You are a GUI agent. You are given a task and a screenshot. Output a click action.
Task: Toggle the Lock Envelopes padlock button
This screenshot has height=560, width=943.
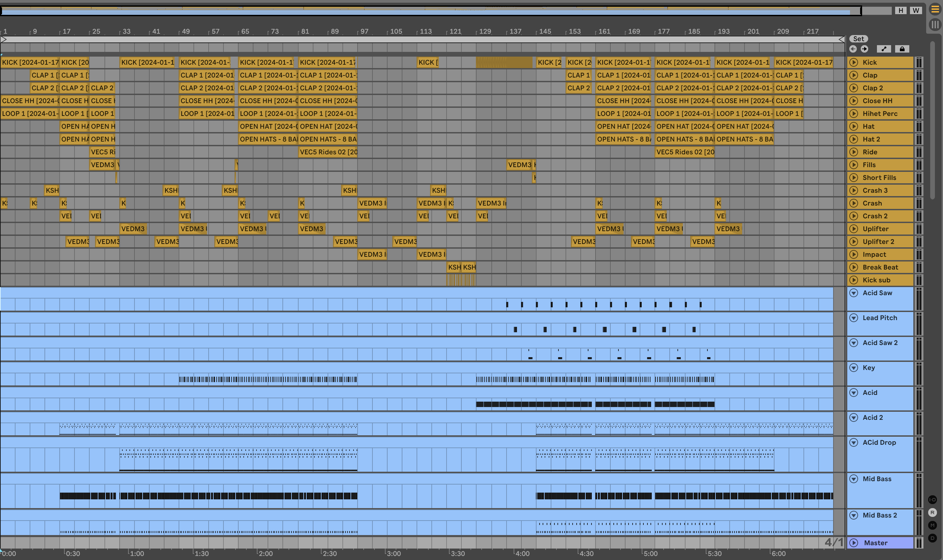[x=902, y=49]
